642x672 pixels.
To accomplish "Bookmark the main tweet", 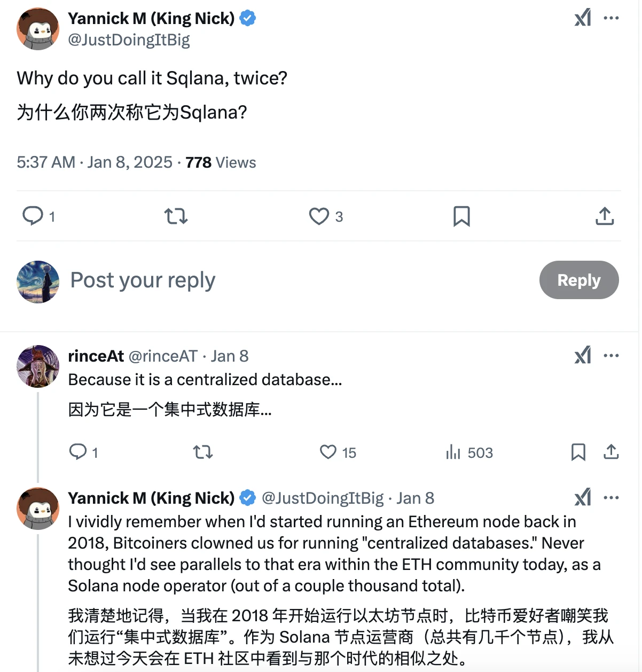I will click(x=462, y=216).
